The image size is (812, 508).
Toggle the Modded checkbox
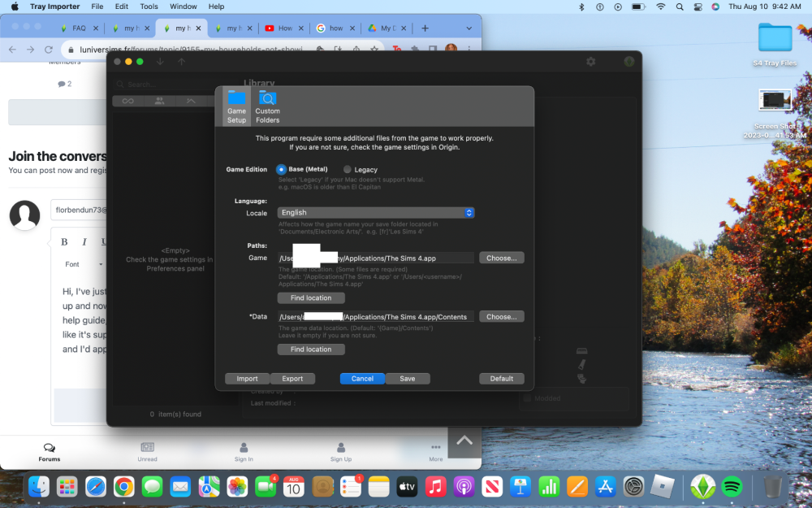click(x=527, y=398)
